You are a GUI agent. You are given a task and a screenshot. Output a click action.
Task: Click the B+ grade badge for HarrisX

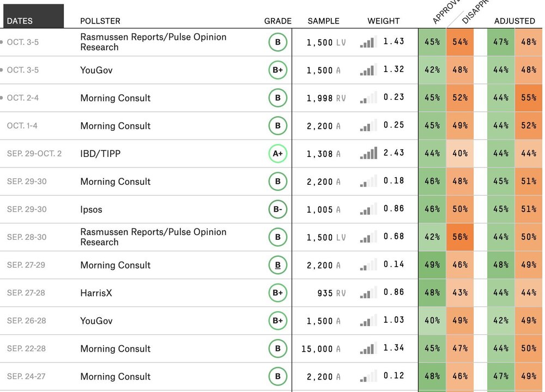click(x=277, y=293)
